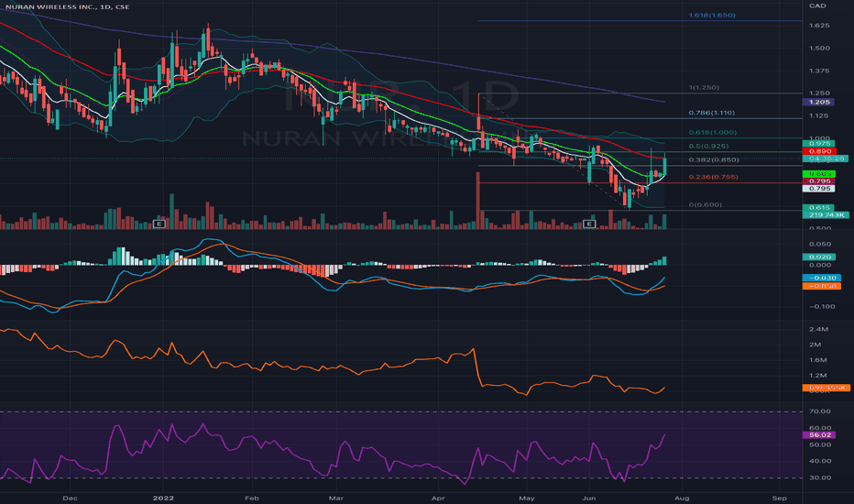Click the Sep label on time axis
The width and height of the screenshot is (854, 504).
[x=780, y=498]
